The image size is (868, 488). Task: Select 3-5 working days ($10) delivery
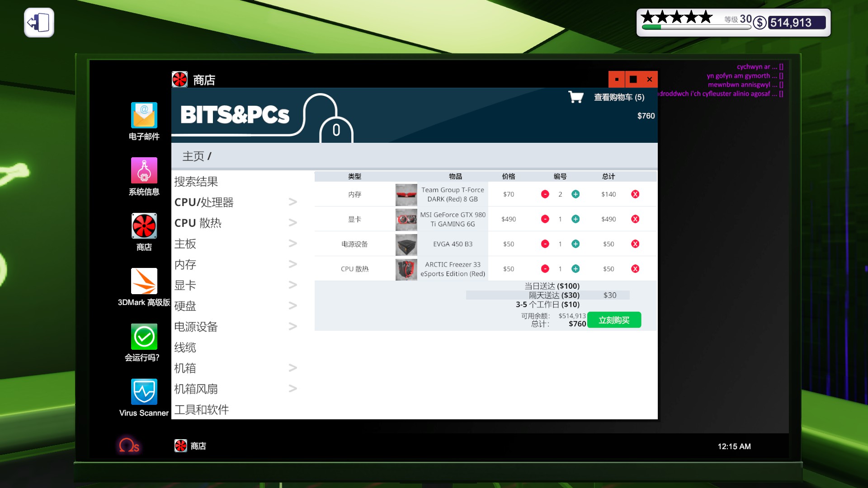pos(547,305)
